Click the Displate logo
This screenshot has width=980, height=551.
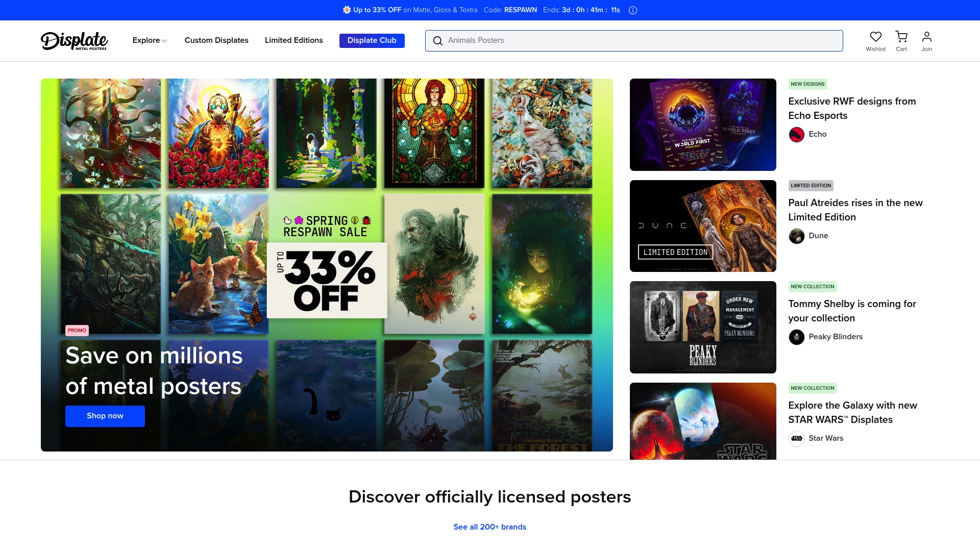coord(74,41)
